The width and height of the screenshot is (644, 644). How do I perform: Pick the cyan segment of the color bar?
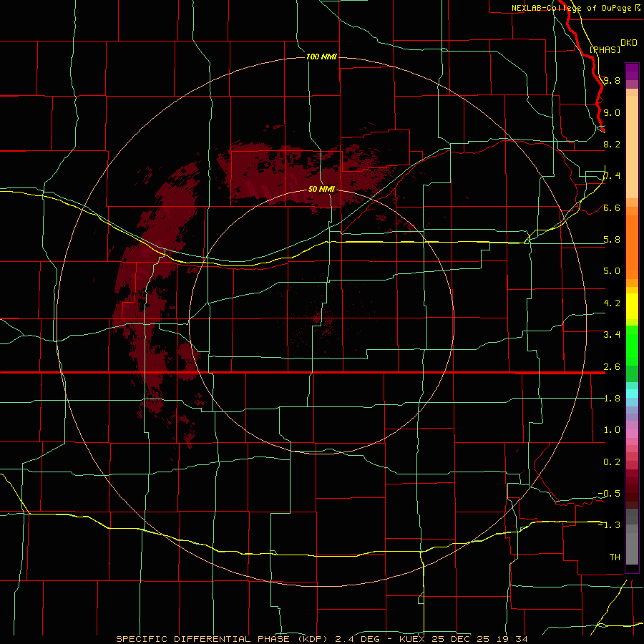pyautogui.click(x=632, y=394)
